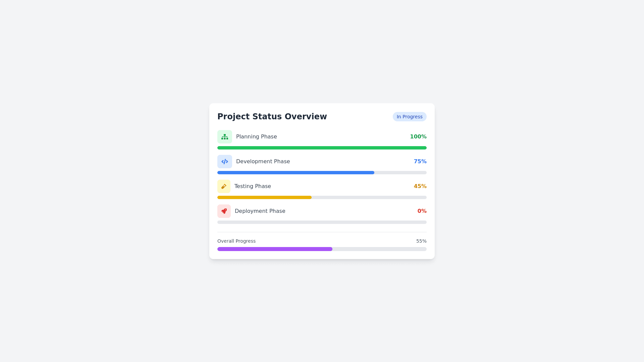The image size is (644, 362).
Task: Click the Deployment Phase rocket icon
Action: coord(224,211)
